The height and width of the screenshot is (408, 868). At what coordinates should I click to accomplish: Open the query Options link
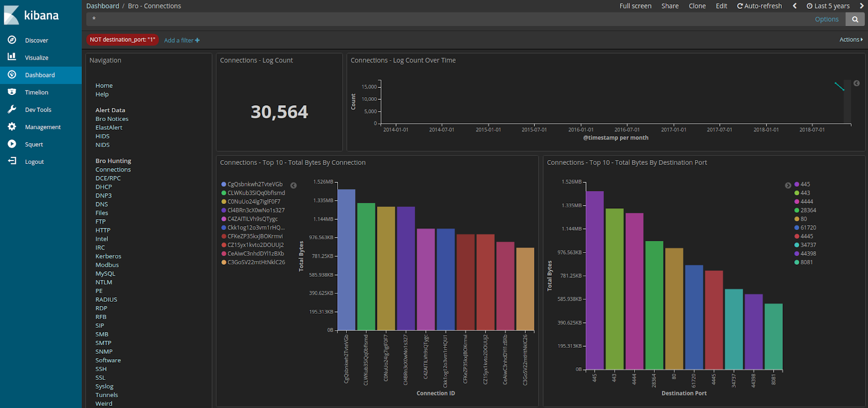pyautogui.click(x=827, y=19)
